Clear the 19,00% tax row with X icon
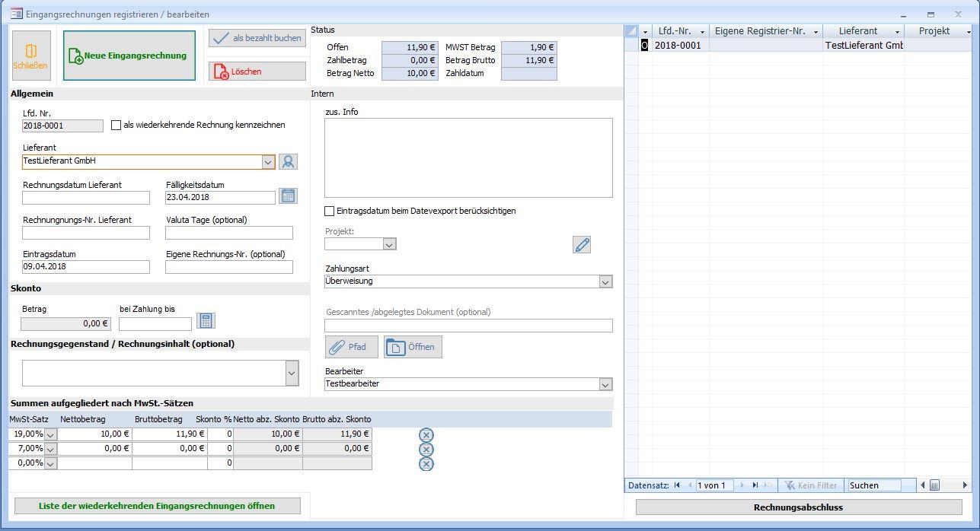Viewport: 980px width, 531px height. 426,435
